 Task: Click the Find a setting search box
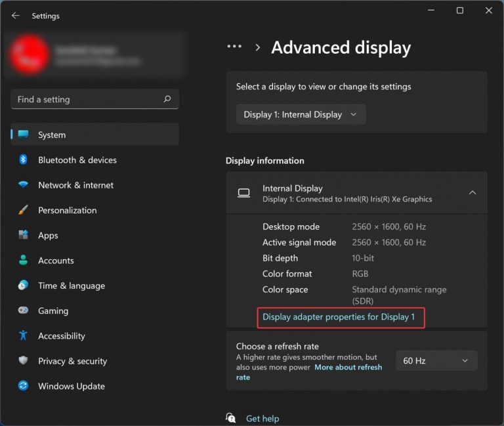click(85, 100)
